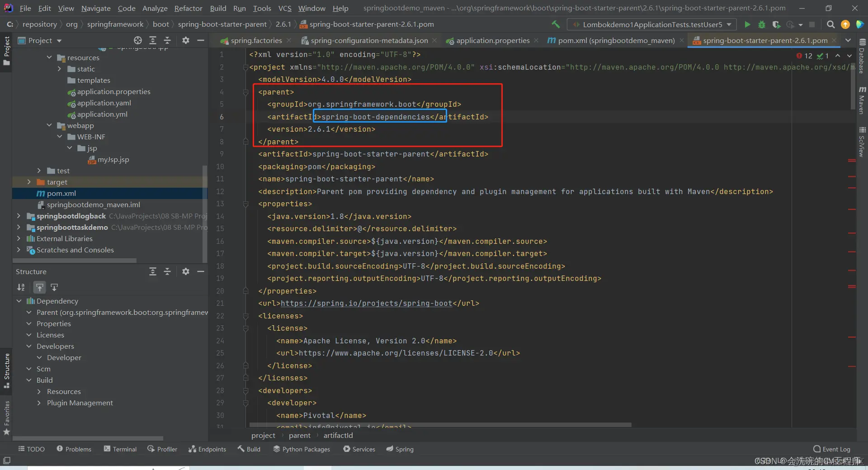The height and width of the screenshot is (470, 868).
Task: Run the LombokdemoApplicationTests configuration with the green play icon
Action: tap(747, 24)
